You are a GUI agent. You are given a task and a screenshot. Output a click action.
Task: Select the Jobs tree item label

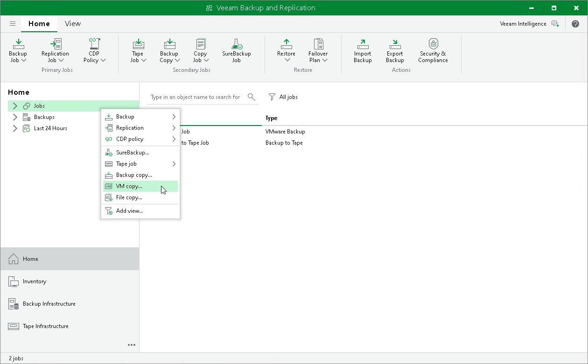[39, 106]
